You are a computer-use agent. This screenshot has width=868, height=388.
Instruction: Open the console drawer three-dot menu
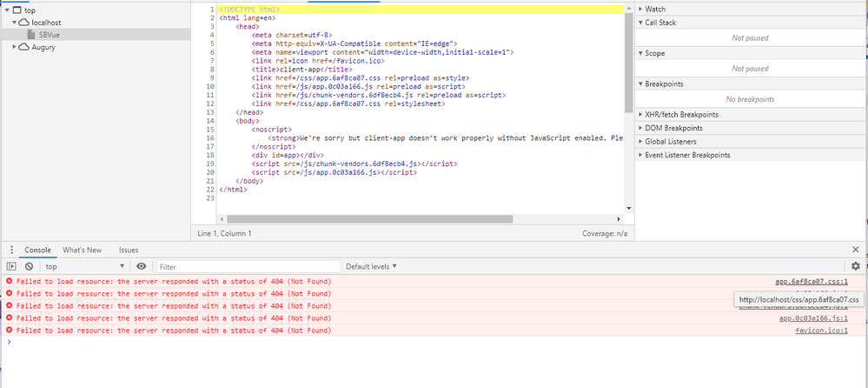pyautogui.click(x=11, y=250)
